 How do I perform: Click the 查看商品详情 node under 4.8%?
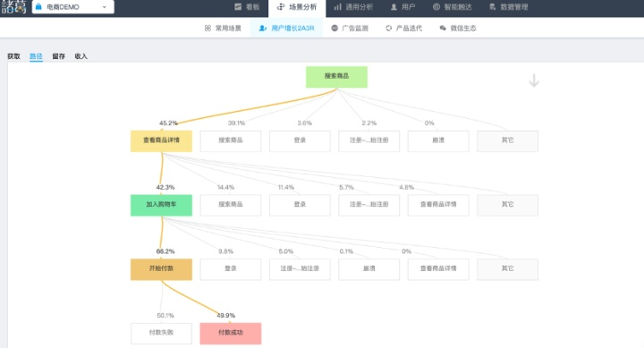tap(438, 206)
